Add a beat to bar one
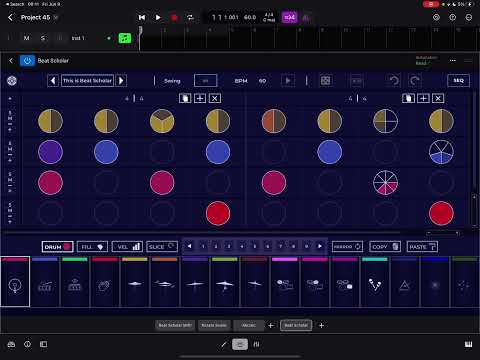This screenshot has height=360, width=480. [x=200, y=98]
